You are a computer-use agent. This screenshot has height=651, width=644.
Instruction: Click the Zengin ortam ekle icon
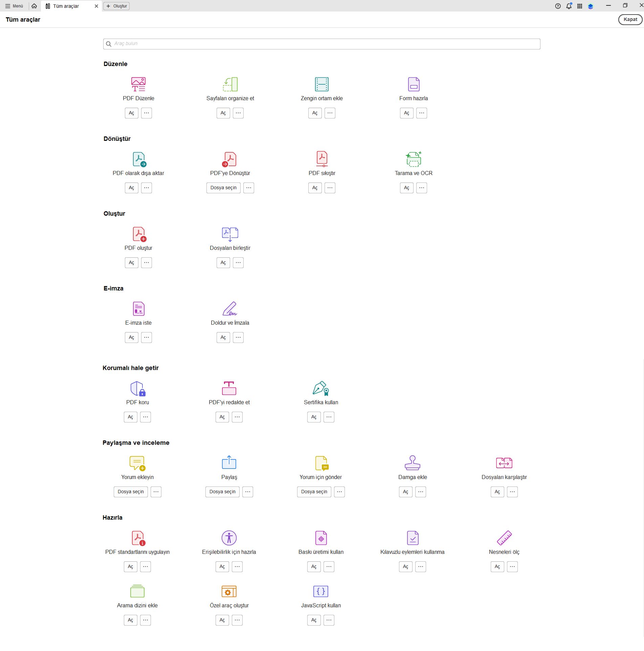click(321, 84)
